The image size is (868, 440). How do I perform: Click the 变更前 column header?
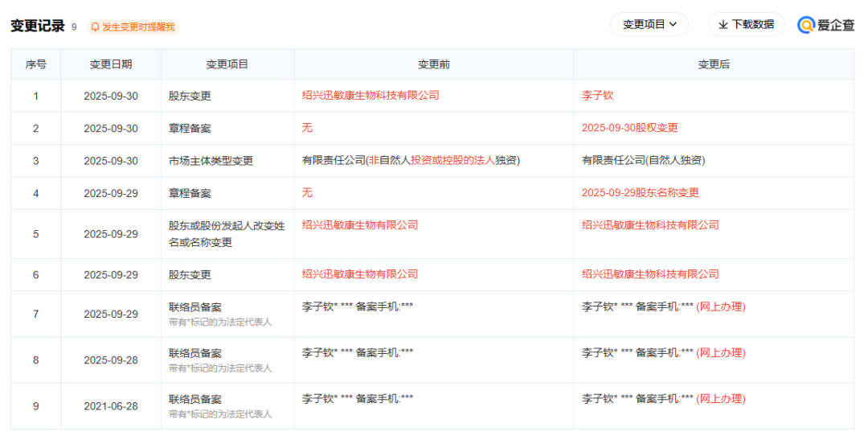[x=433, y=64]
